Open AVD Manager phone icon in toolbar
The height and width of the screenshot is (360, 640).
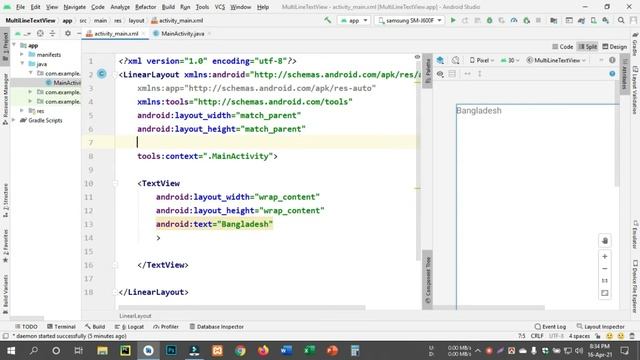[x=593, y=20]
